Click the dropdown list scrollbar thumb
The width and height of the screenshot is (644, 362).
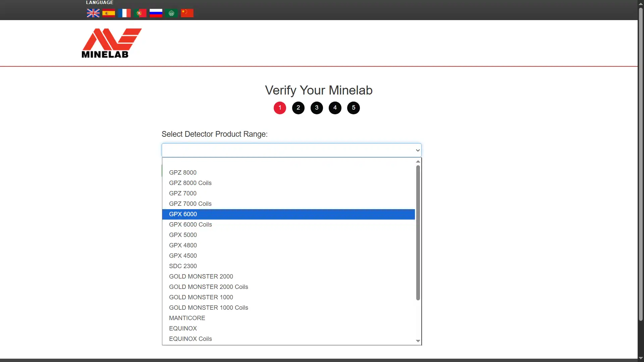coord(418,233)
